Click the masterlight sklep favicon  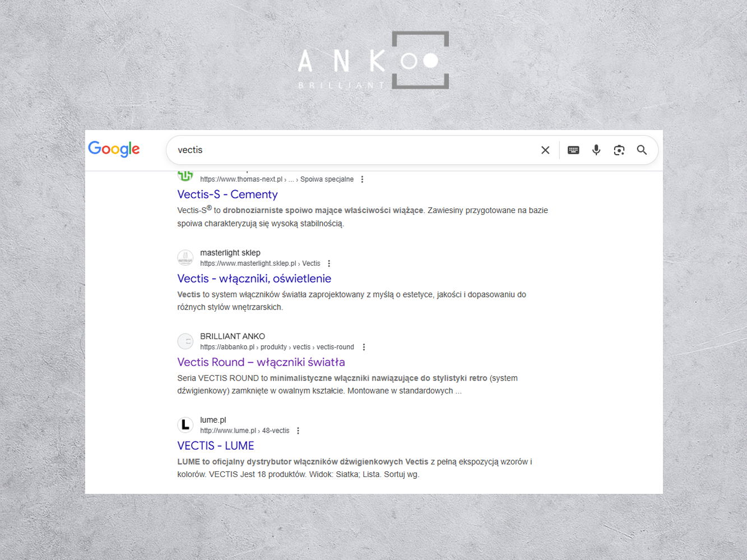[185, 258]
